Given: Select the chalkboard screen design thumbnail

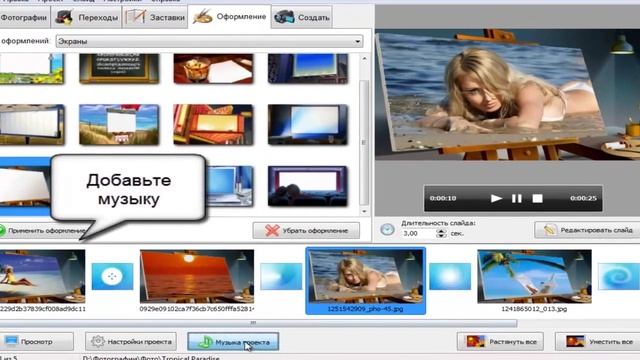Looking at the screenshot, I should point(119,69).
